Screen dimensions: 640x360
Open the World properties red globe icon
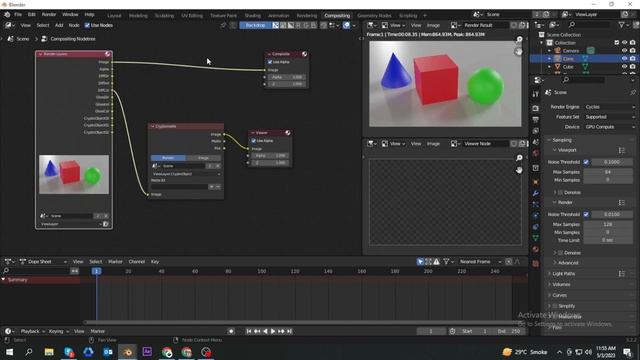tap(536, 153)
